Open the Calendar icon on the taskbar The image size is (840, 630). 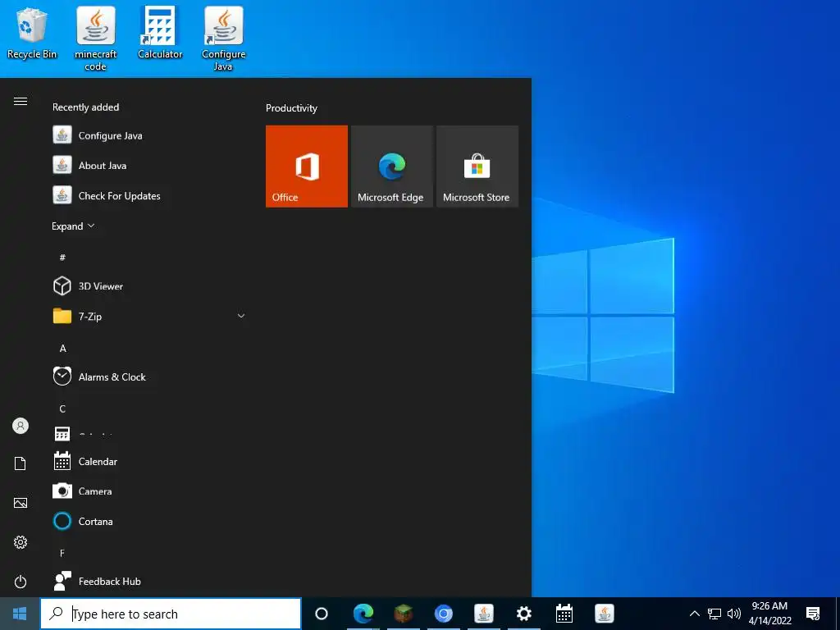[564, 614]
